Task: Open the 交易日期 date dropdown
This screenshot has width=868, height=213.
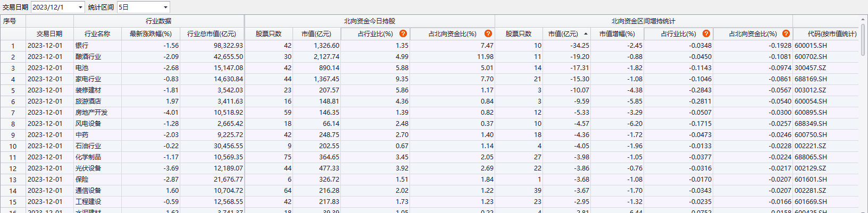Action: tap(80, 7)
